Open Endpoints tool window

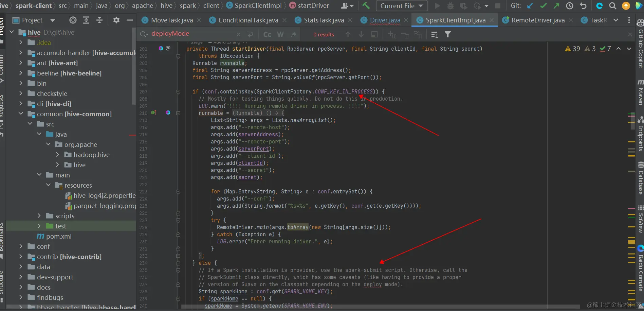pos(640,134)
